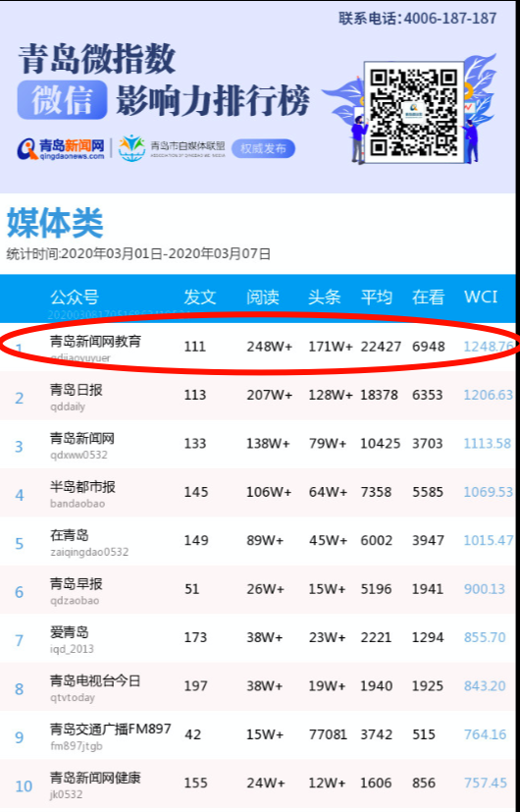
Task: Click WCI value 764.16
Action: tap(485, 734)
